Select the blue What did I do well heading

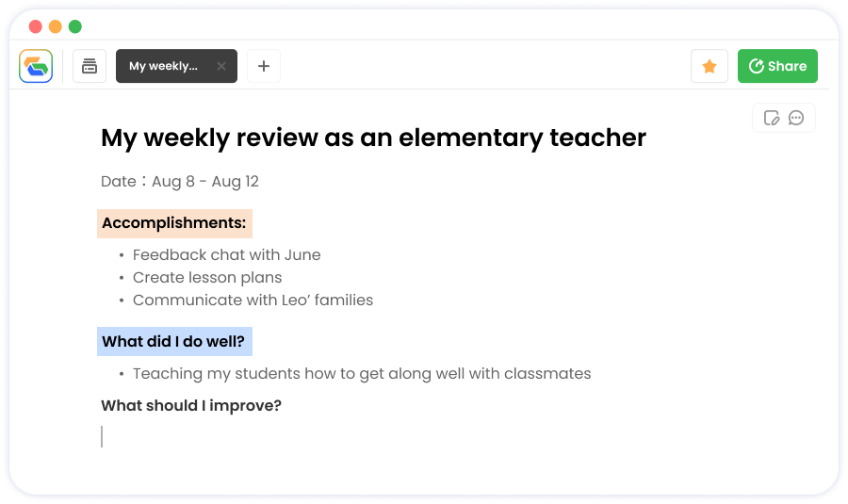174,342
